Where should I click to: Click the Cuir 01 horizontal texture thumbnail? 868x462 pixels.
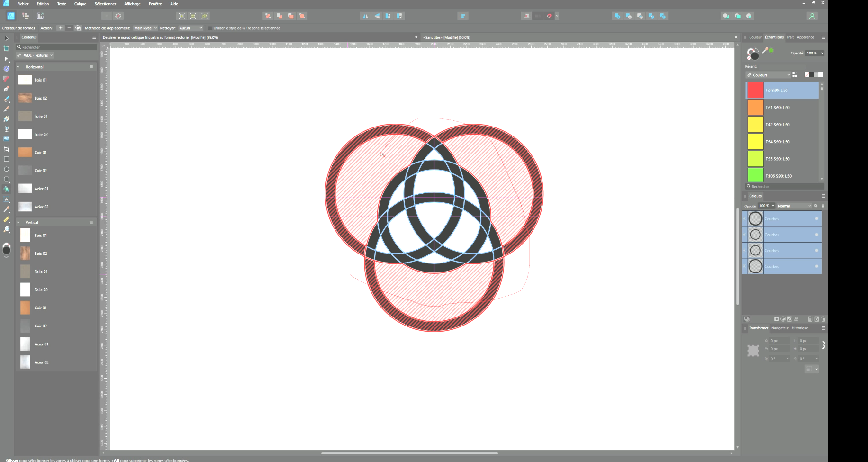pyautogui.click(x=25, y=153)
